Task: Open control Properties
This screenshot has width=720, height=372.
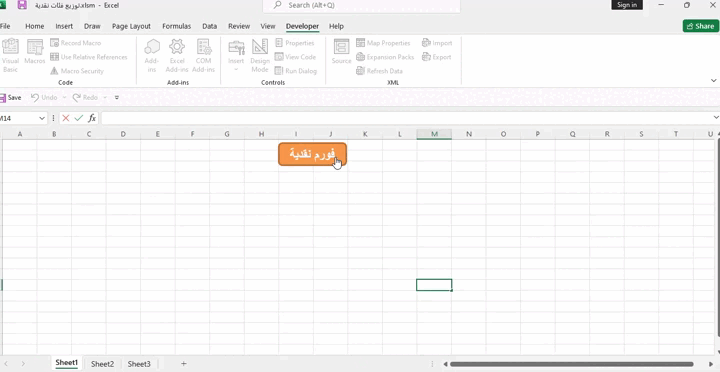Action: (x=295, y=43)
